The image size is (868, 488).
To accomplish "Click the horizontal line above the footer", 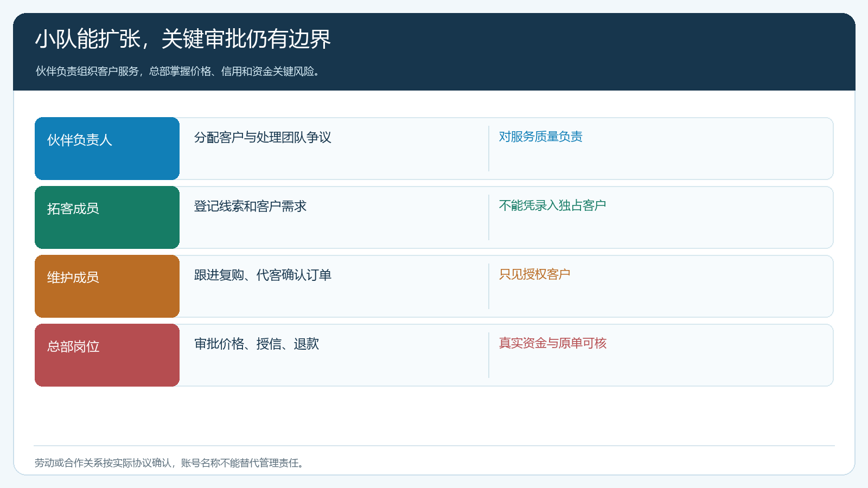I will coord(434,446).
